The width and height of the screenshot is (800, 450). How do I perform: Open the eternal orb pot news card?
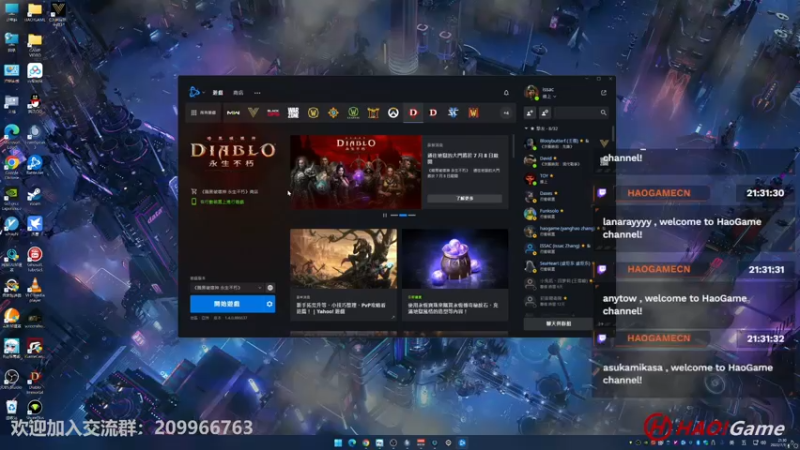455,274
